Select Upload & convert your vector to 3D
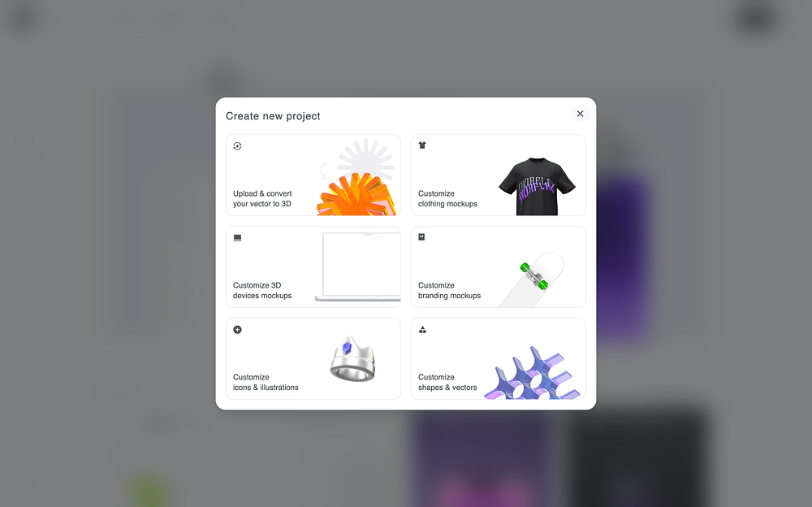 262,198
